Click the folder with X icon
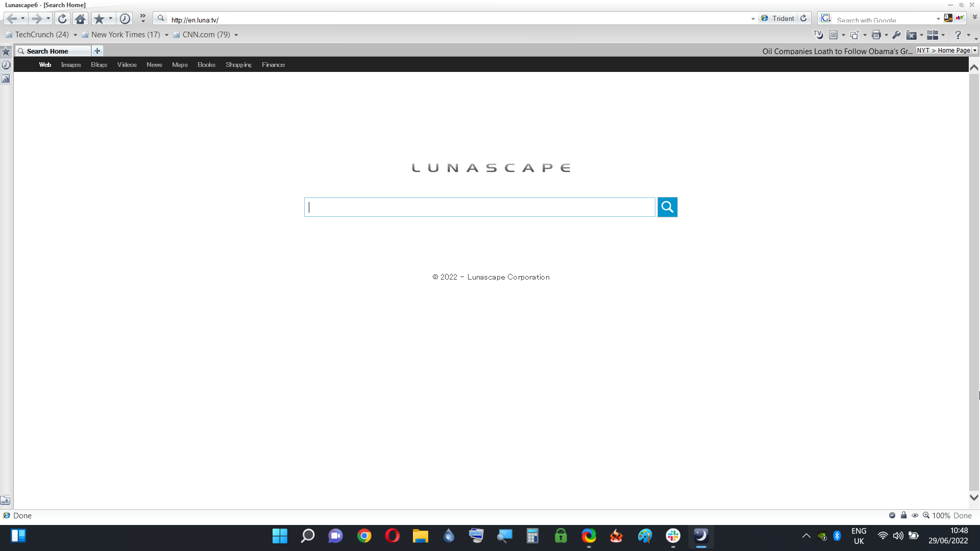Viewport: 980px width, 551px height. coord(911,35)
